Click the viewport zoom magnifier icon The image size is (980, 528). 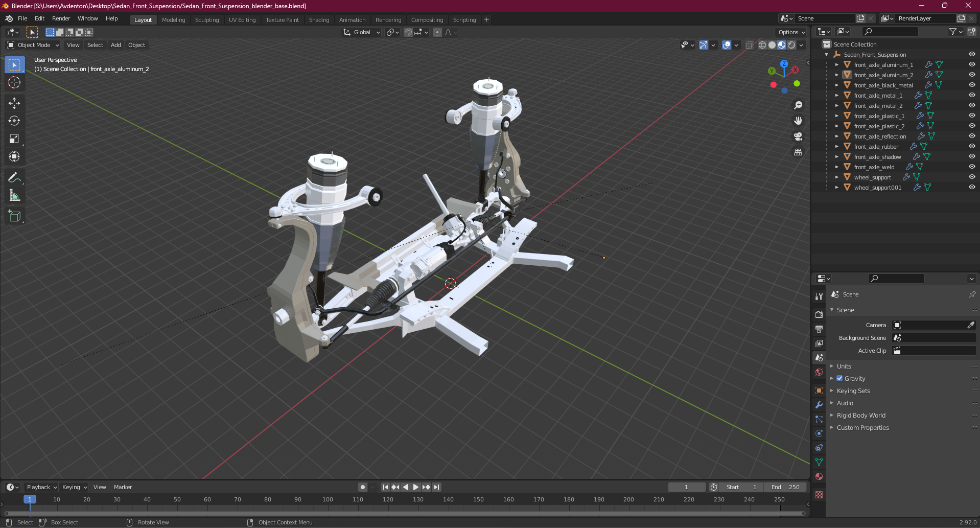coord(798,105)
